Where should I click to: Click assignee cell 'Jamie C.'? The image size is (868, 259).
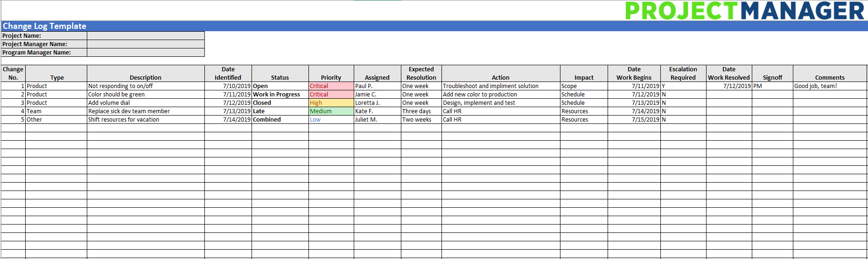377,95
